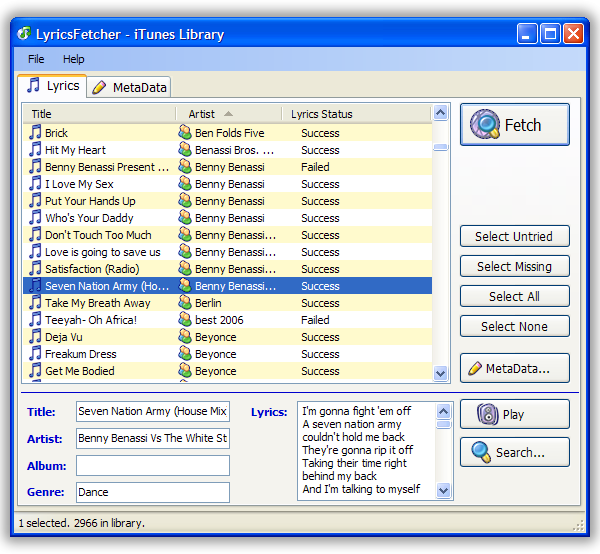Maximize the LyricsFetcher window
600x554 pixels.
click(x=550, y=34)
